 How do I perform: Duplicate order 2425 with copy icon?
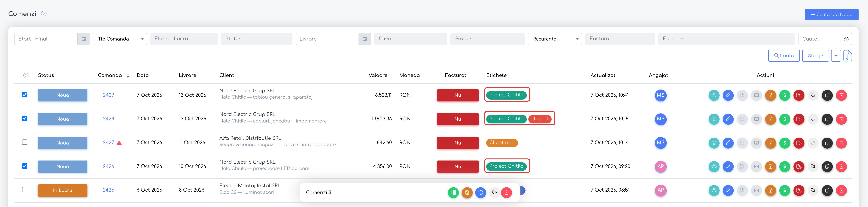pos(827,191)
